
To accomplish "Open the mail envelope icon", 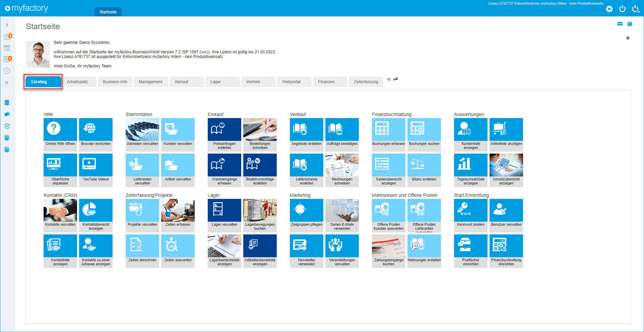I will point(620,24).
